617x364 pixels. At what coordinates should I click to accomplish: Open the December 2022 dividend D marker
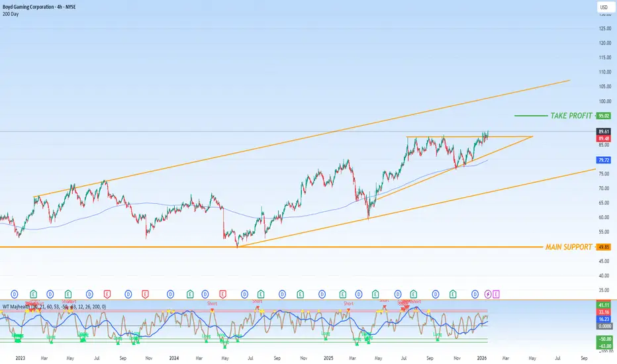(x=15, y=294)
